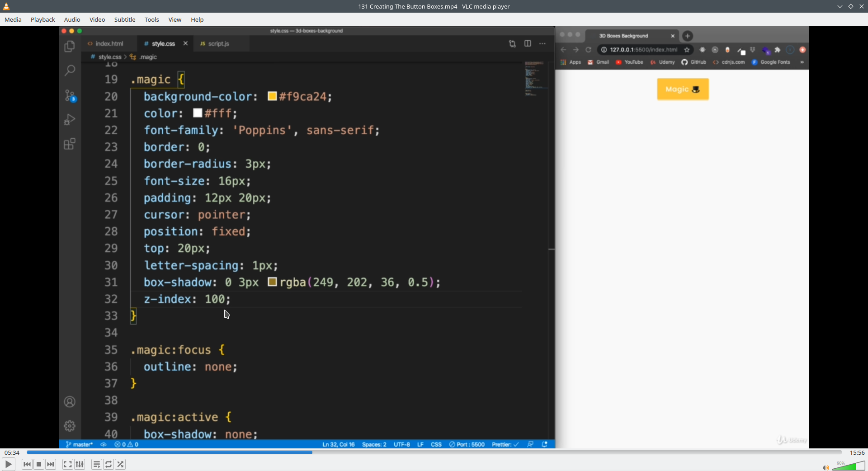This screenshot has width=868, height=471.
Task: Click the browser reload icon
Action: (x=589, y=50)
